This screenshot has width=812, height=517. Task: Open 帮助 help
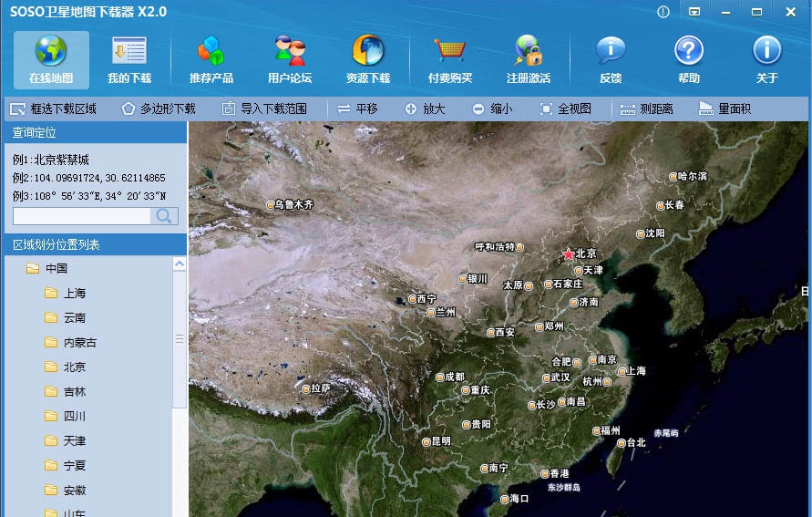coord(689,59)
